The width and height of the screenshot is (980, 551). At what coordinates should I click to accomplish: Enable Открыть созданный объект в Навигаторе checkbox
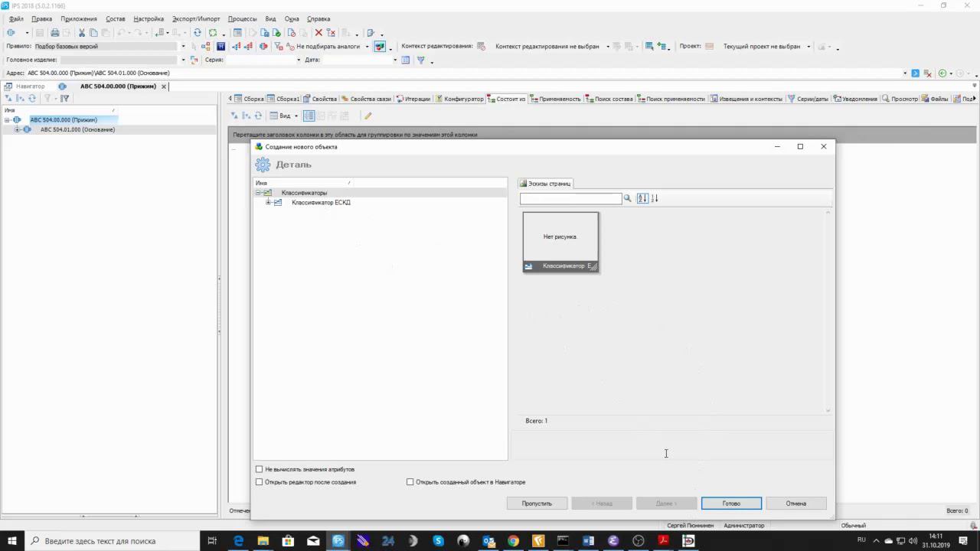pyautogui.click(x=410, y=482)
